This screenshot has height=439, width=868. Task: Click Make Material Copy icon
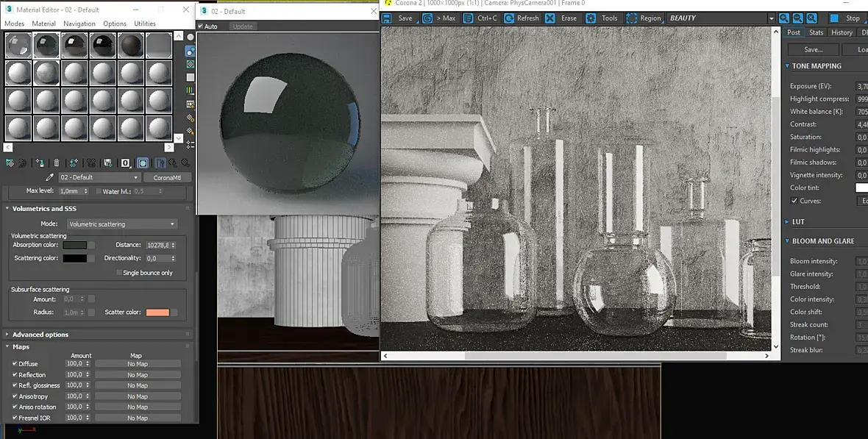(x=74, y=163)
